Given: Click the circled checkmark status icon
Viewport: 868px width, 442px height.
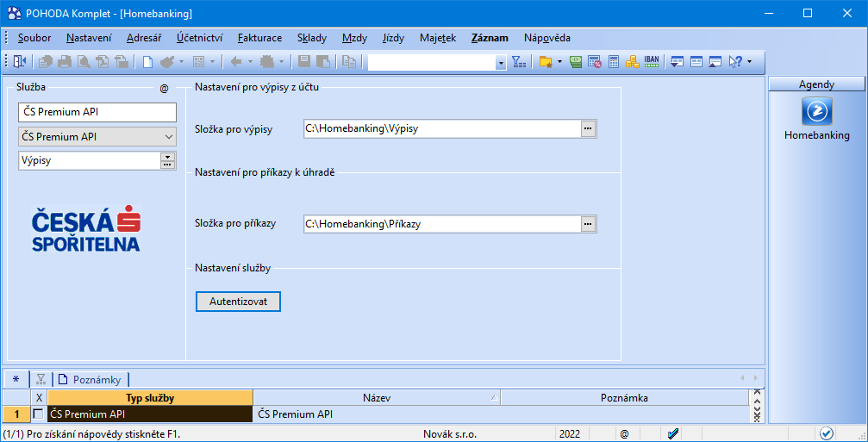Looking at the screenshot, I should point(827,433).
